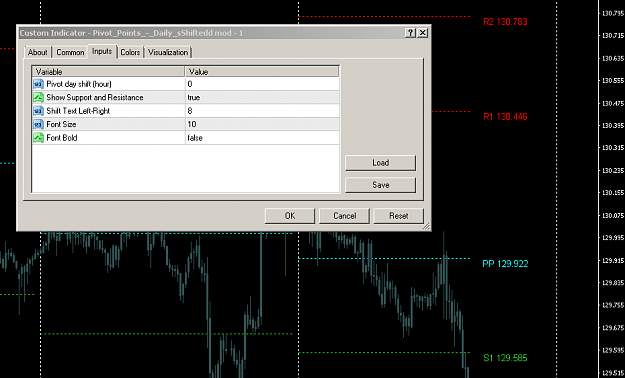Select the Inputs tab
Image resolution: width=625 pixels, height=378 pixels.
coord(102,51)
